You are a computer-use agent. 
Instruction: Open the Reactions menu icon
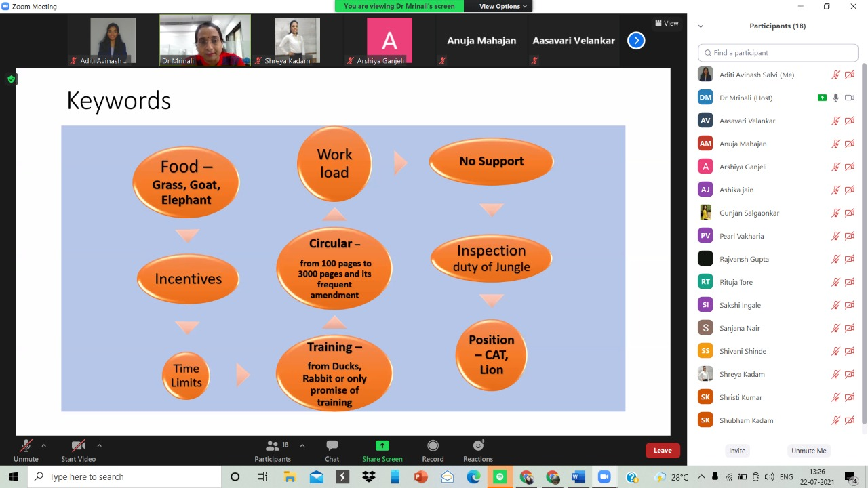coord(478,446)
